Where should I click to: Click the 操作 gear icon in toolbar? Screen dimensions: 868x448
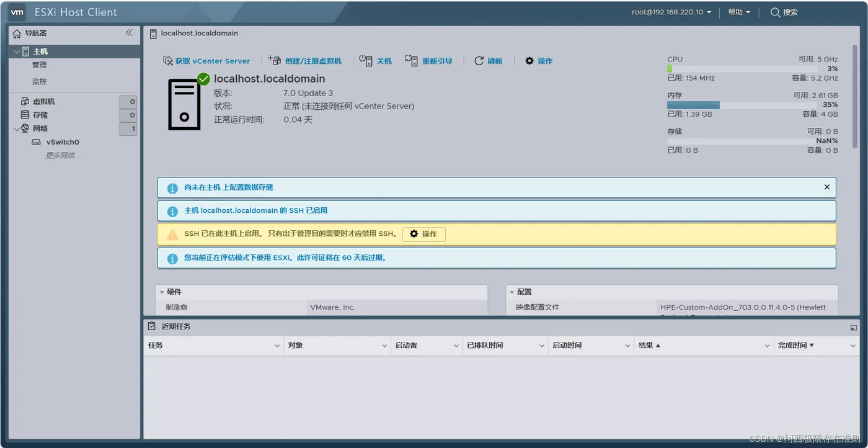coord(529,61)
